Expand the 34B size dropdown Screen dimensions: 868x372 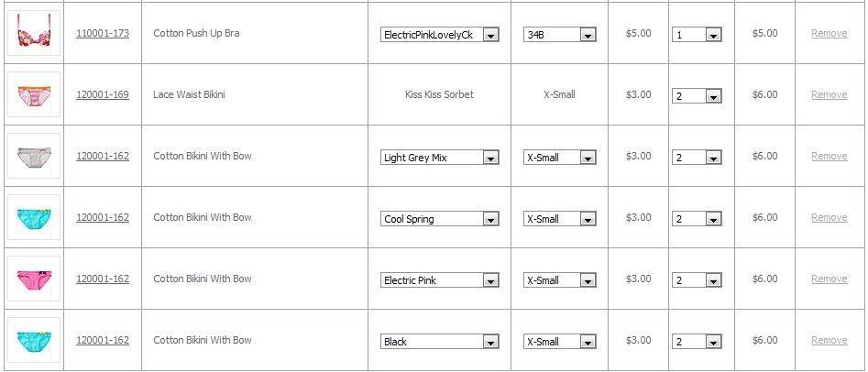(559, 35)
